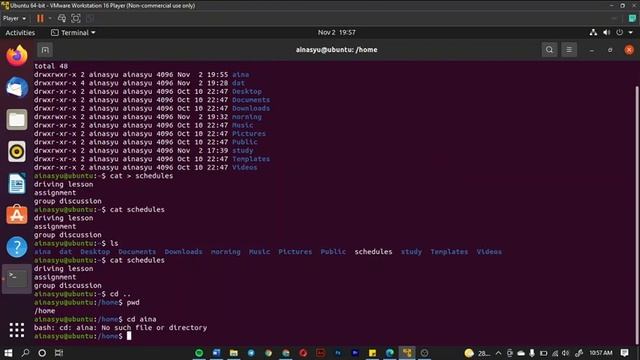The image size is (640, 360).
Task: Open Cortana in the Windows taskbar
Action: pos(42,353)
